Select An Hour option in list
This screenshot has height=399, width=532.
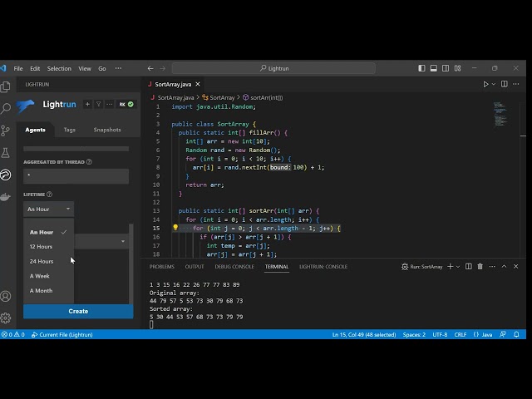(48, 232)
